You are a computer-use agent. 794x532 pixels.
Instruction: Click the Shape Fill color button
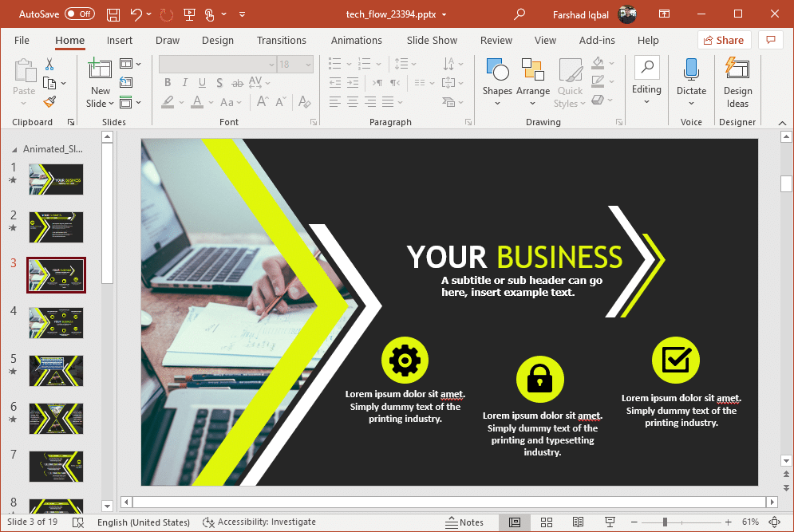[x=598, y=64]
